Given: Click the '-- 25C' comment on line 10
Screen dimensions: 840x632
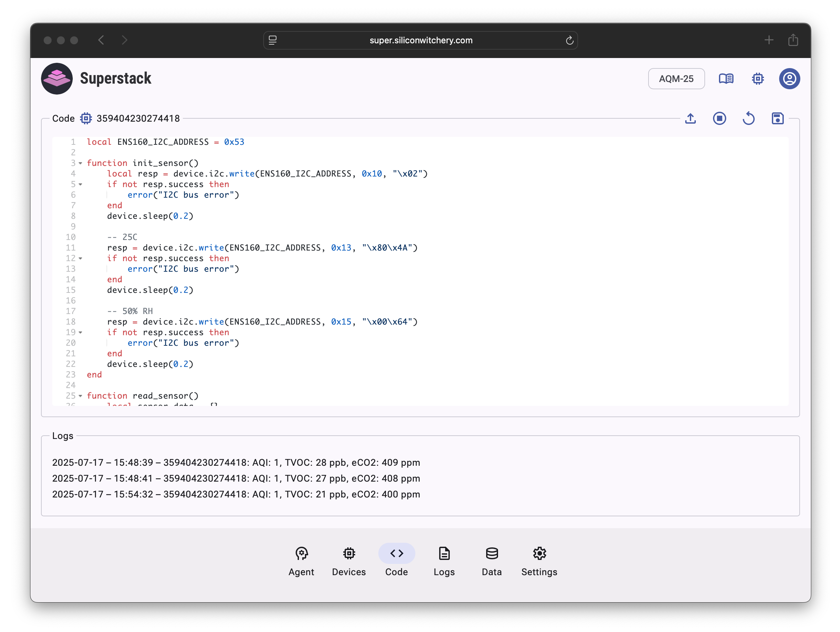Looking at the screenshot, I should coord(122,237).
